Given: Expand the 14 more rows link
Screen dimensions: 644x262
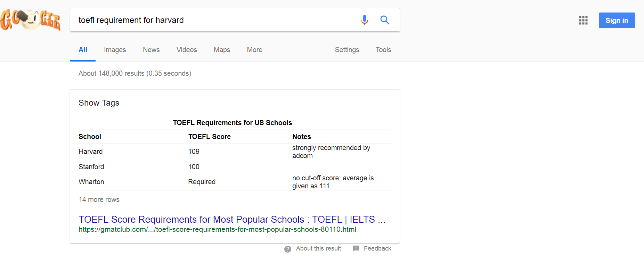Looking at the screenshot, I should 99,199.
